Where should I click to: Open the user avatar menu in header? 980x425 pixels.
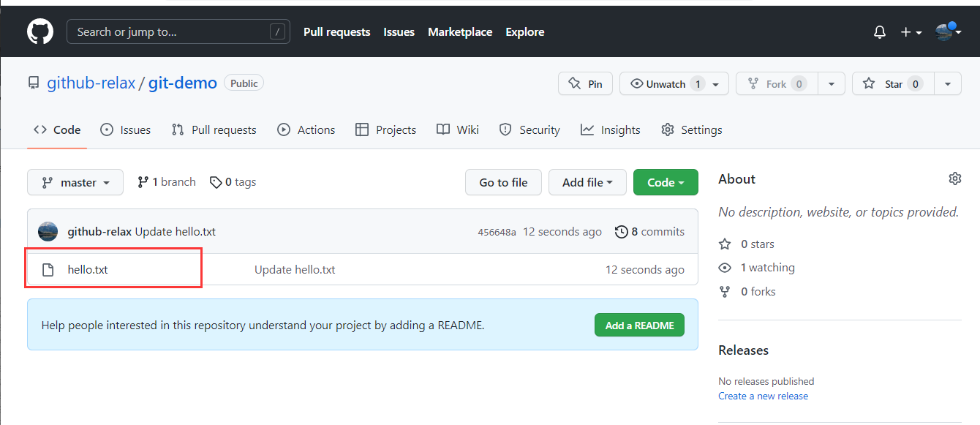(947, 31)
